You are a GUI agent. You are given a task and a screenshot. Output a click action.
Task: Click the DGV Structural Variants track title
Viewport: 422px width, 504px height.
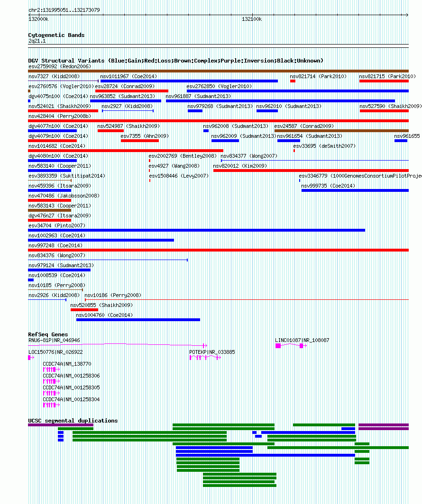click(175, 61)
